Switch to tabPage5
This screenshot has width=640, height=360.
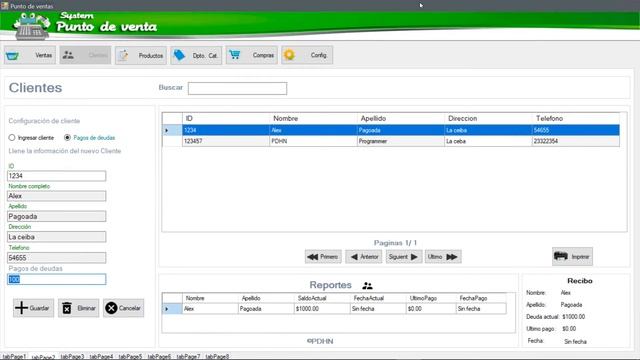point(130,357)
